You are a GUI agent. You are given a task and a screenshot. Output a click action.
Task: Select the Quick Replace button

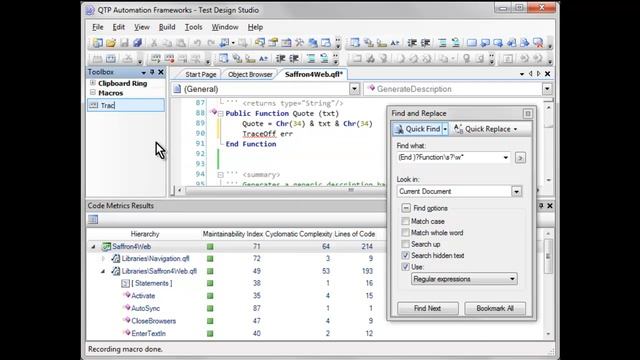tap(485, 129)
